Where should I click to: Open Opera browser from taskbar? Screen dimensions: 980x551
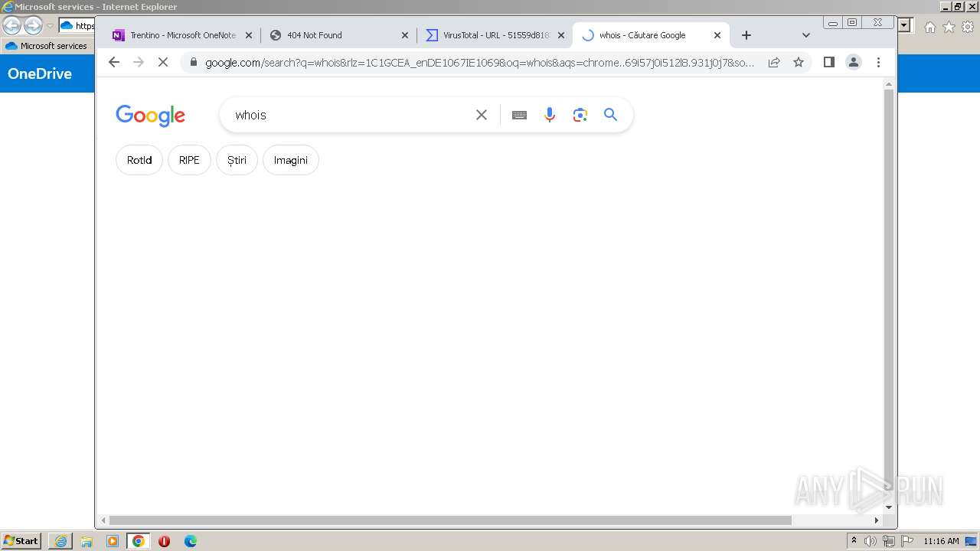pyautogui.click(x=164, y=541)
